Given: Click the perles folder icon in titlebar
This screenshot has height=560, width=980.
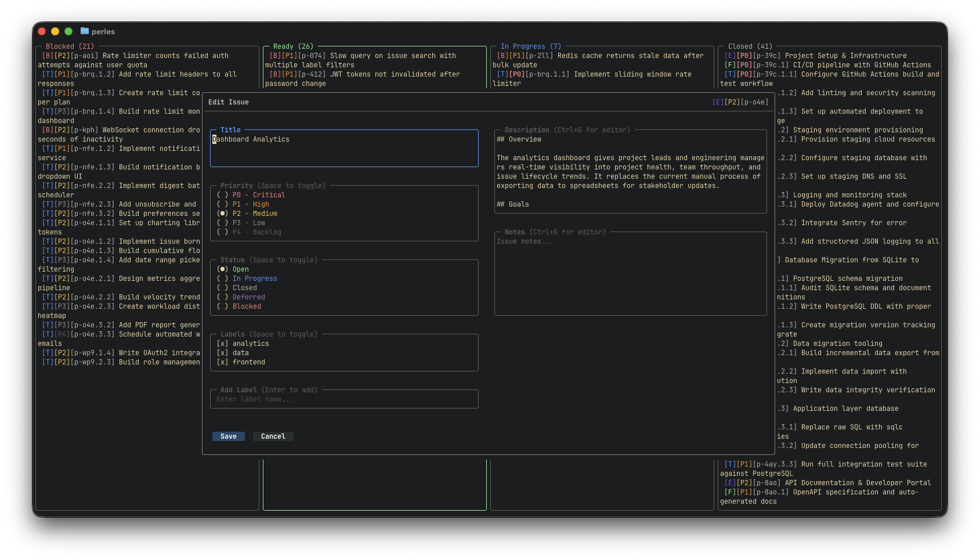Looking at the screenshot, I should (85, 31).
